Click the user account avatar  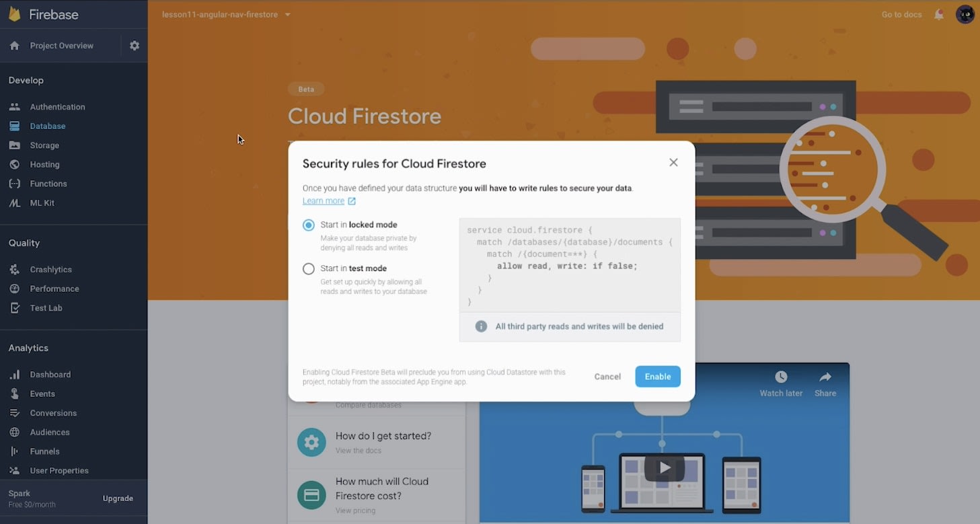pyautogui.click(x=965, y=14)
